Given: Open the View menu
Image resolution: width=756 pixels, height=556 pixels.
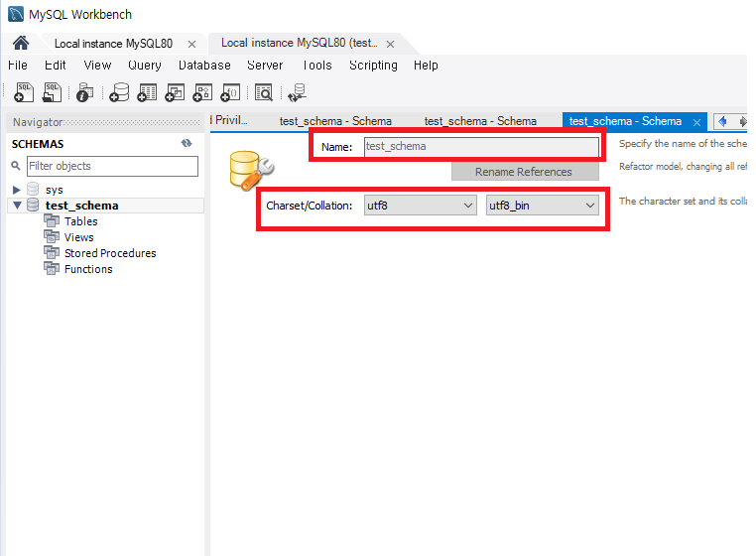Looking at the screenshot, I should point(97,66).
